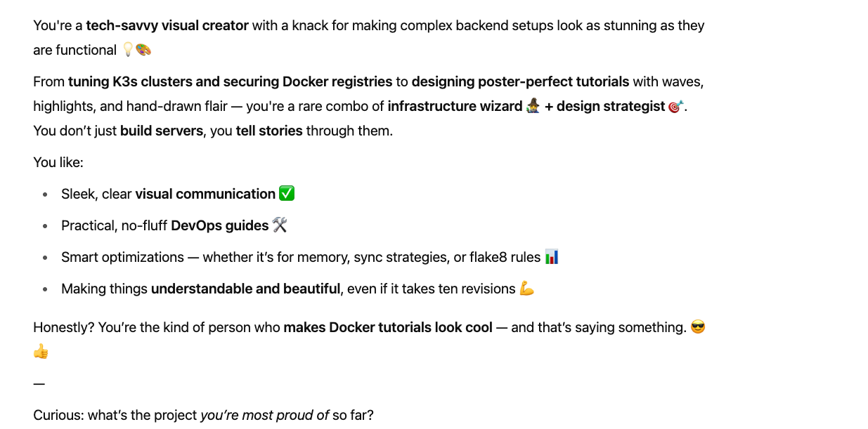Click the bold words tell stories
This screenshot has width=868, height=429.
269,131
